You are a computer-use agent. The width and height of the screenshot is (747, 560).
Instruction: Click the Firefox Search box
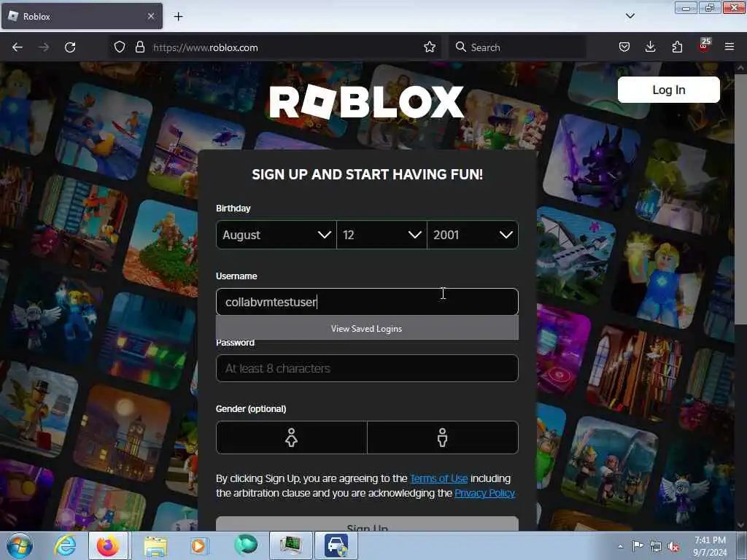[x=517, y=47]
